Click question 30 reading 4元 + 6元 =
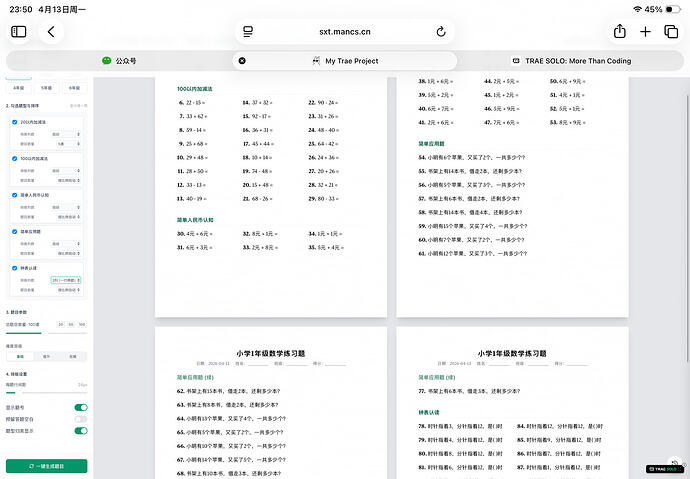This screenshot has width=690, height=479. pyautogui.click(x=195, y=234)
